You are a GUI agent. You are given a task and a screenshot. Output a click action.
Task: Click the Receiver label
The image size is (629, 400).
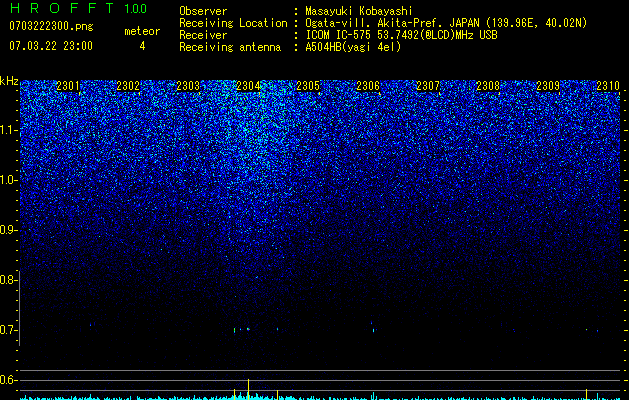(203, 35)
